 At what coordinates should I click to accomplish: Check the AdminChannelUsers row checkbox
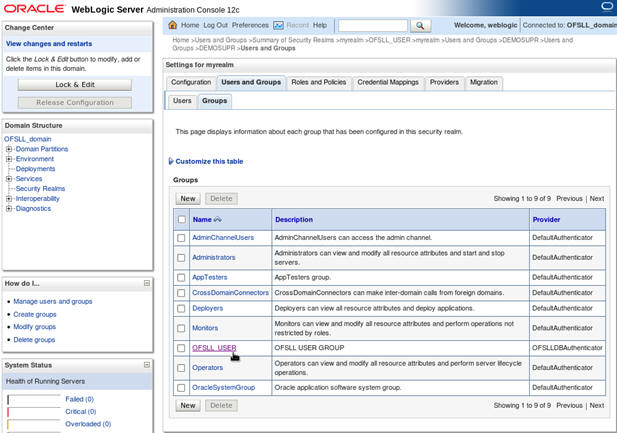pos(181,238)
